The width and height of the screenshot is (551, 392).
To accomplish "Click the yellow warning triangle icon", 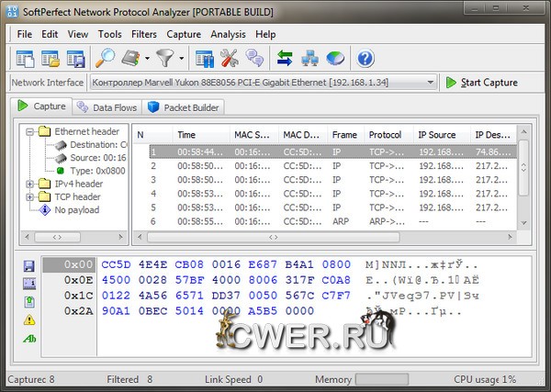I will coord(28,319).
